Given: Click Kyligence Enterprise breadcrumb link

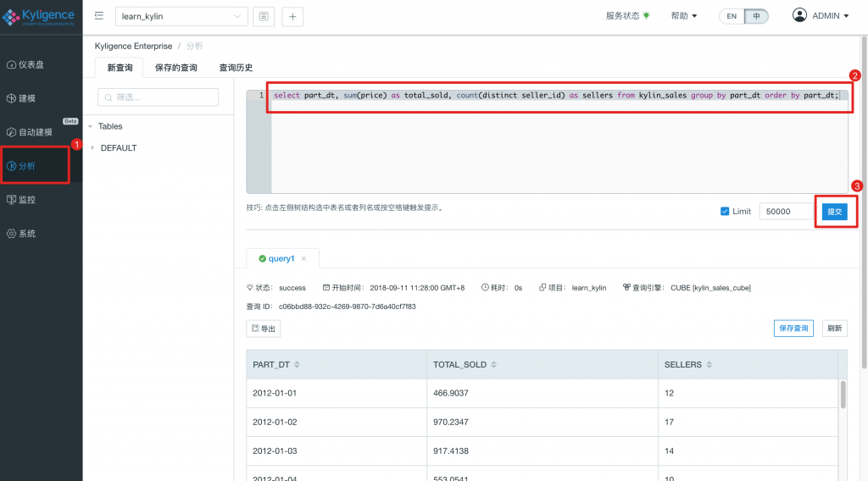Looking at the screenshot, I should pyautogui.click(x=133, y=46).
